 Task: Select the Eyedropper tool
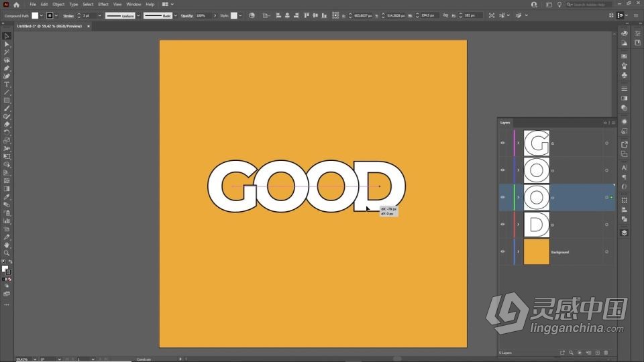coord(7,197)
